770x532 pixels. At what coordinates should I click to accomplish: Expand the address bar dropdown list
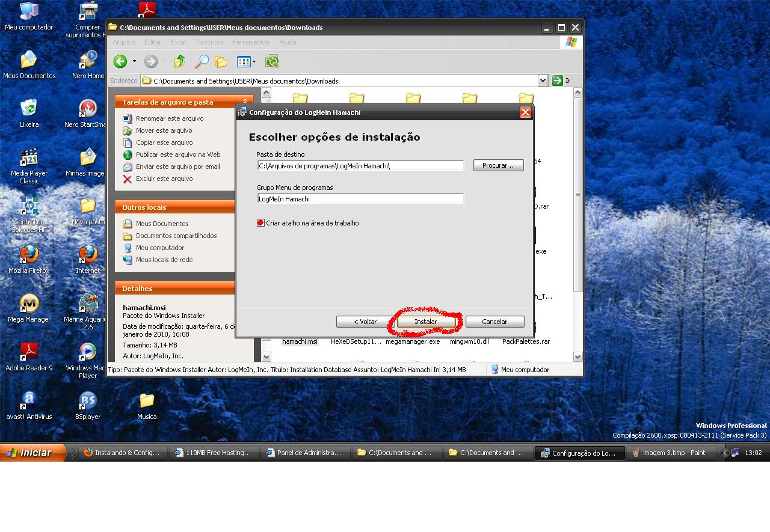[x=543, y=81]
